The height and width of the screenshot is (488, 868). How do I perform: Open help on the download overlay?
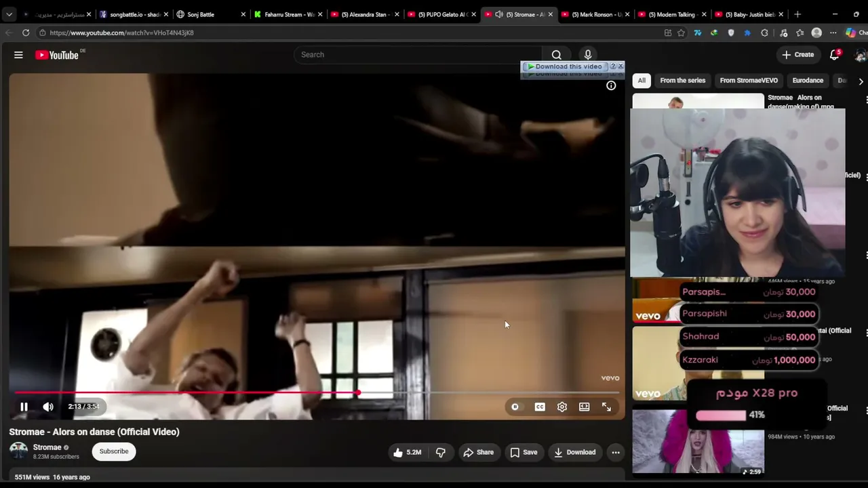[613, 66]
